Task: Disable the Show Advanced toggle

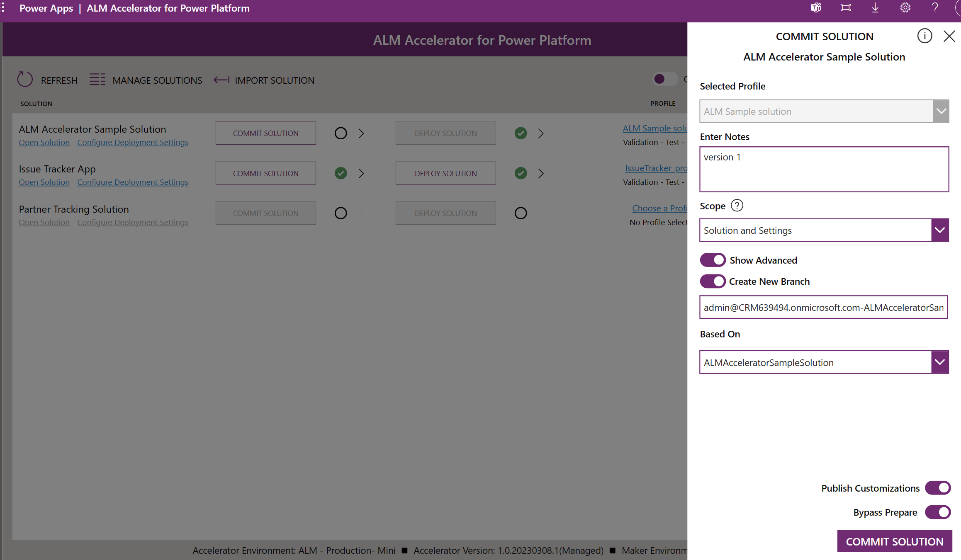Action: [713, 259]
